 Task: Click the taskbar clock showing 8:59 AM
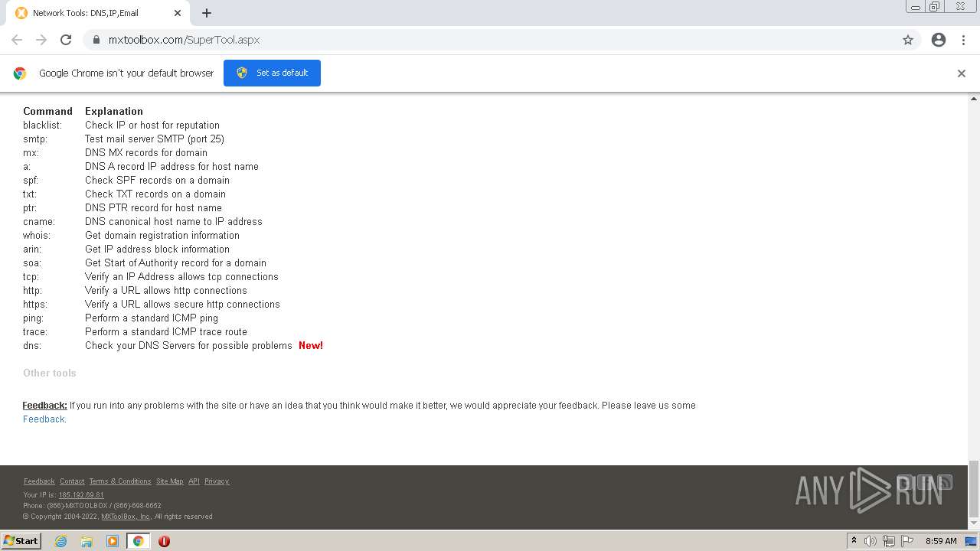tap(941, 541)
